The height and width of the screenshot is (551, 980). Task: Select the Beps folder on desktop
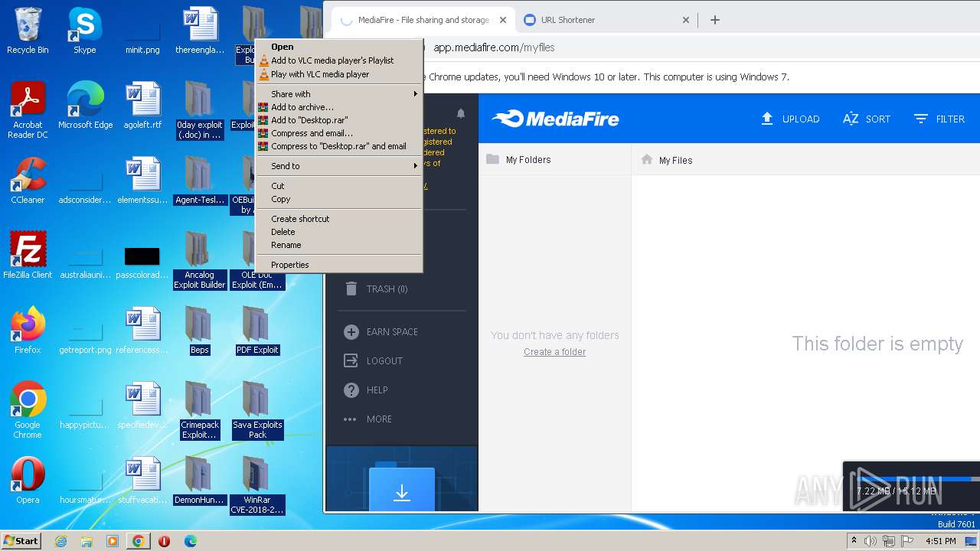pos(199,331)
